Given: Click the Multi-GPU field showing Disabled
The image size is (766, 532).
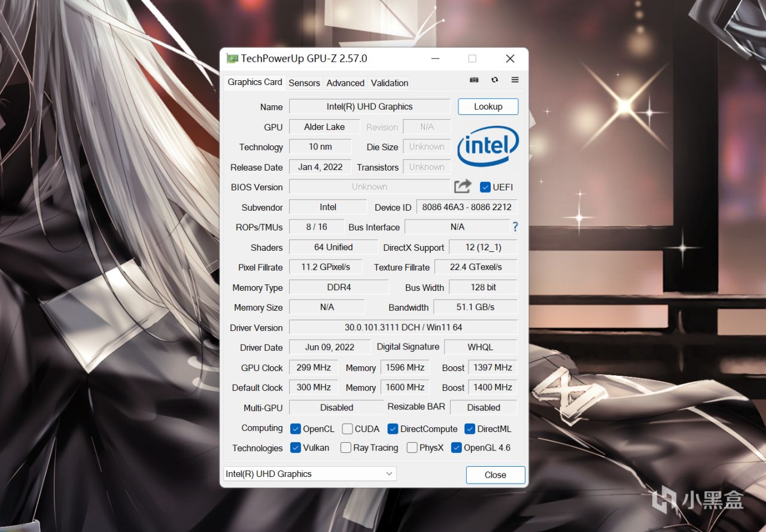Looking at the screenshot, I should point(336,408).
